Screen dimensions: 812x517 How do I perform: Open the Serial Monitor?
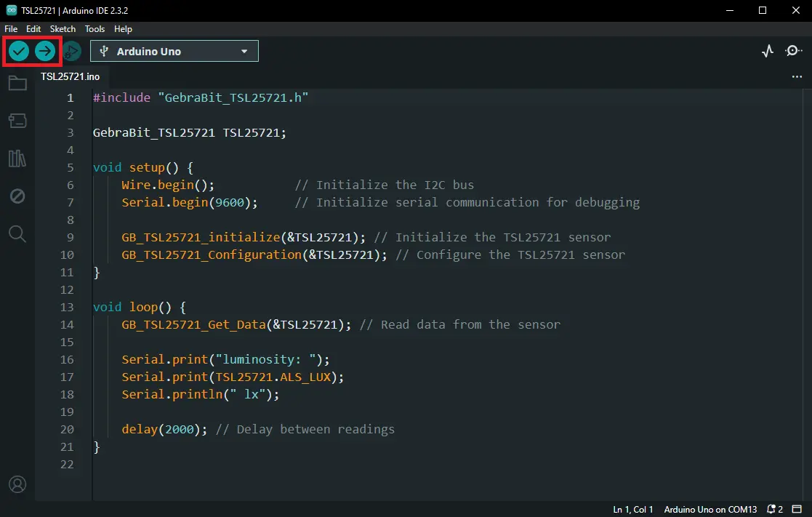pyautogui.click(x=793, y=51)
